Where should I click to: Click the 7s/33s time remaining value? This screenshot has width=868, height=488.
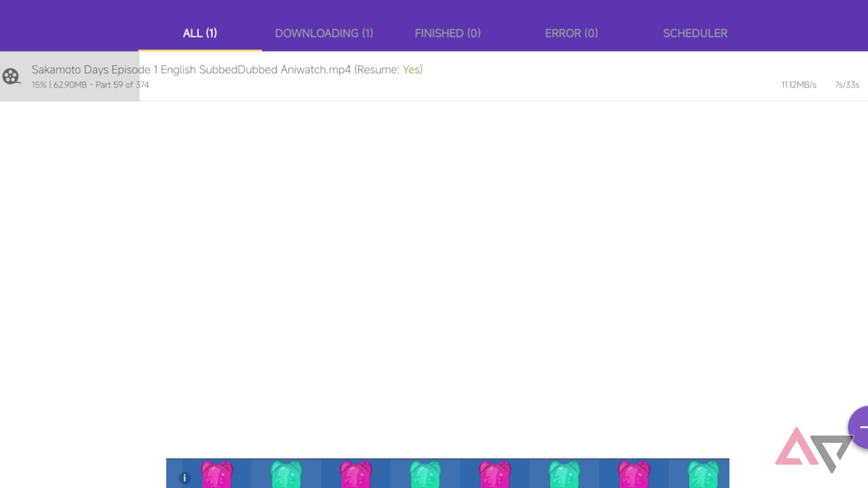click(847, 85)
